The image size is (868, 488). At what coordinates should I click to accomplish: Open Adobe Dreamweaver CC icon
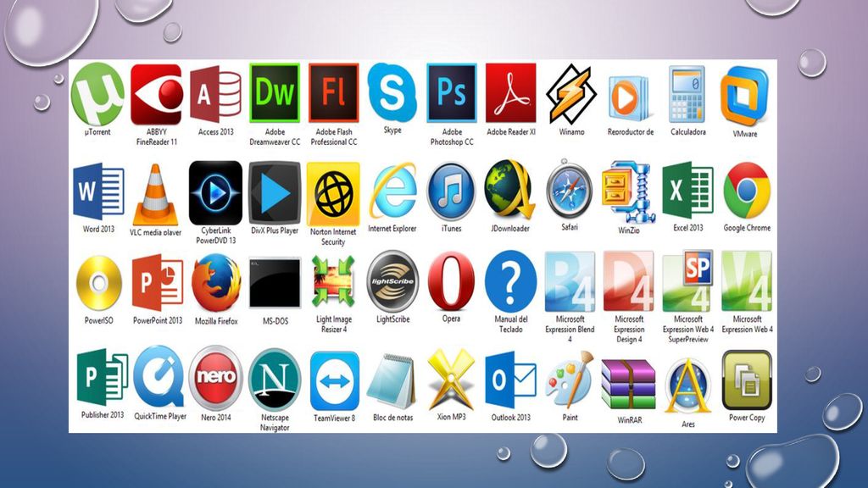[x=275, y=93]
